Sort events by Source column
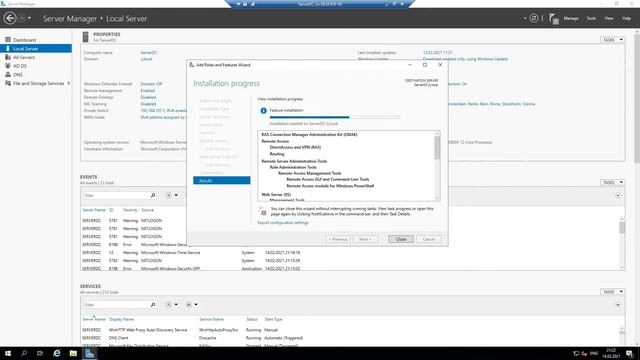Image resolution: width=640 pixels, height=360 pixels. (147, 210)
